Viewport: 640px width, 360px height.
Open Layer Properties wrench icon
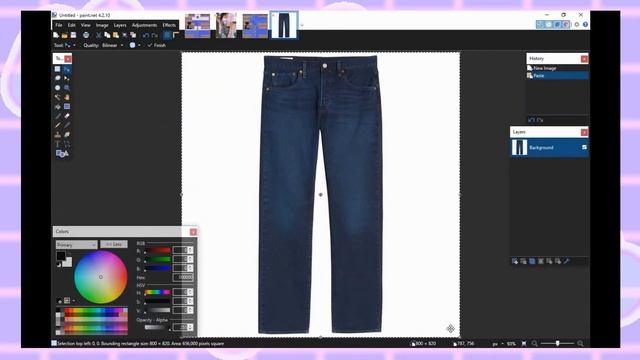coord(567,261)
